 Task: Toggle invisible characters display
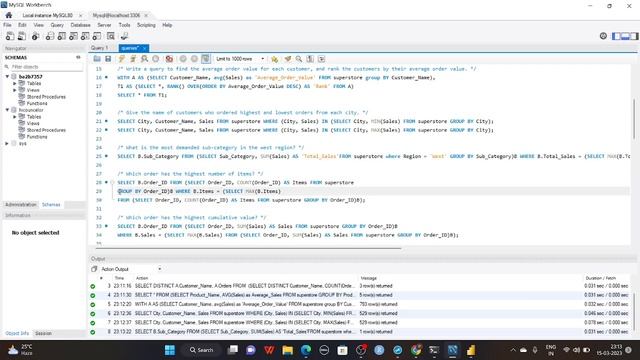click(310, 59)
